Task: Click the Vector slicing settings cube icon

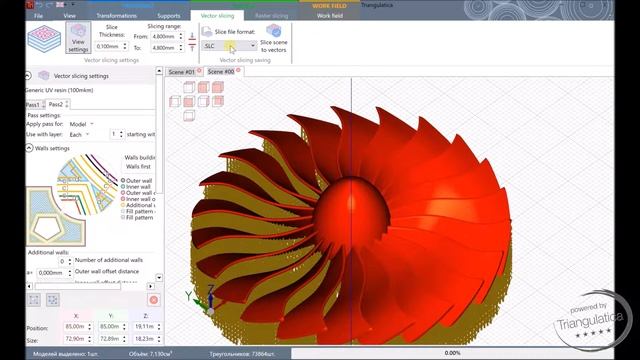Action: pos(44,76)
